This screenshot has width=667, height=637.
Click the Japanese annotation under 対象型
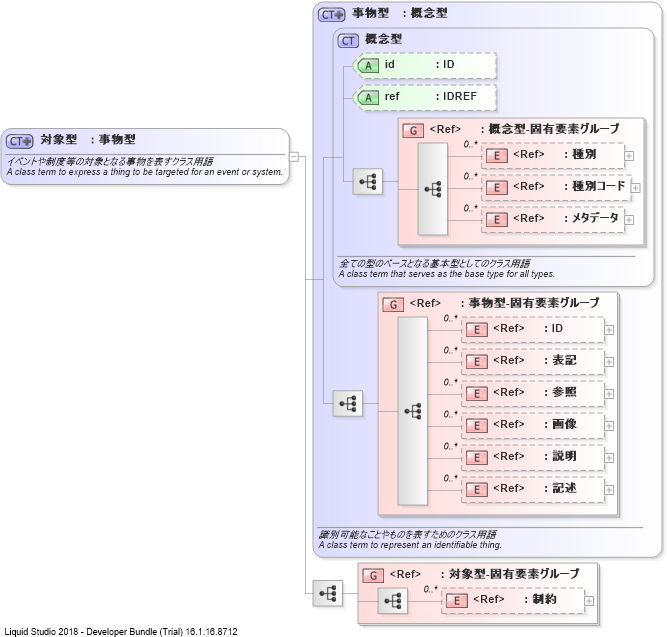coord(110,161)
